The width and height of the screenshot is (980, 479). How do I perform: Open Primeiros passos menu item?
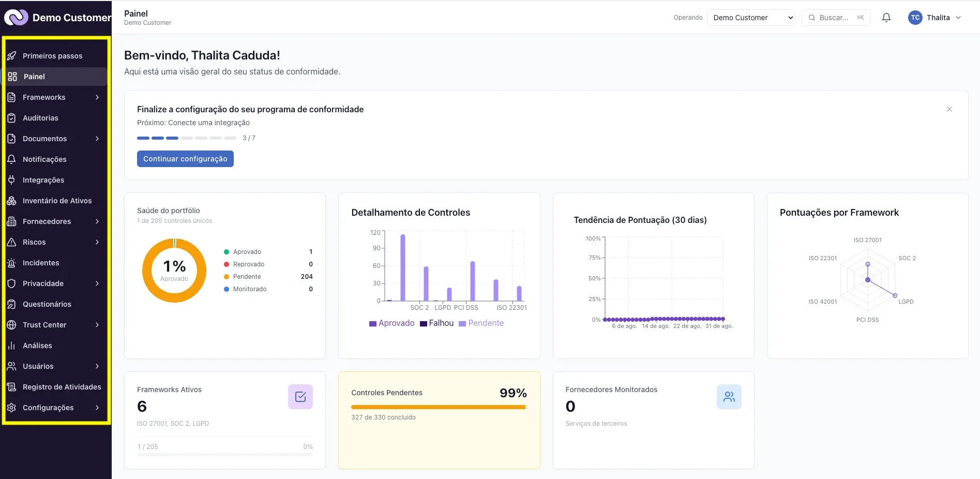point(56,56)
